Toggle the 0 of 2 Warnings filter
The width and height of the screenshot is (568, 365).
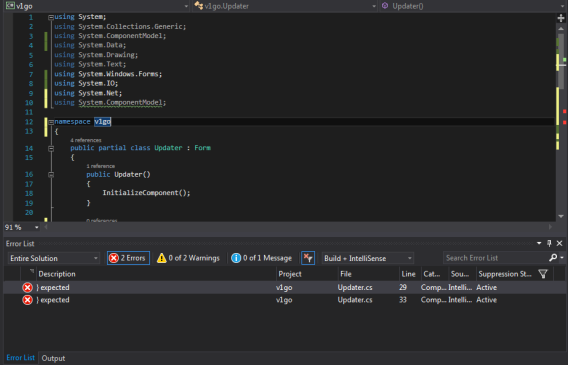[188, 258]
